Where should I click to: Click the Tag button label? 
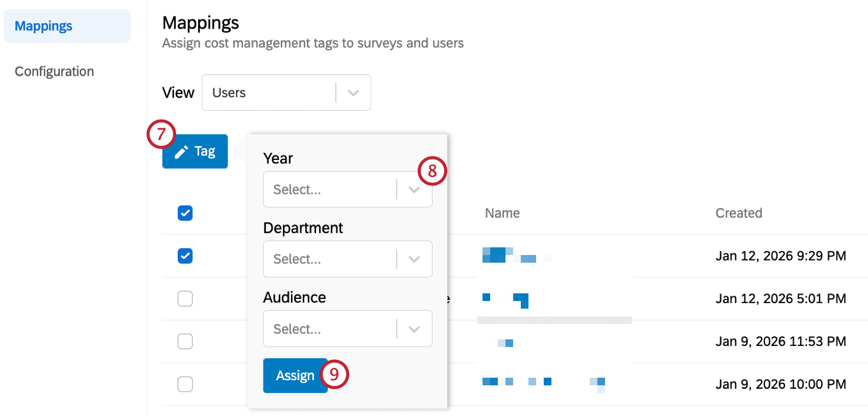[205, 152]
